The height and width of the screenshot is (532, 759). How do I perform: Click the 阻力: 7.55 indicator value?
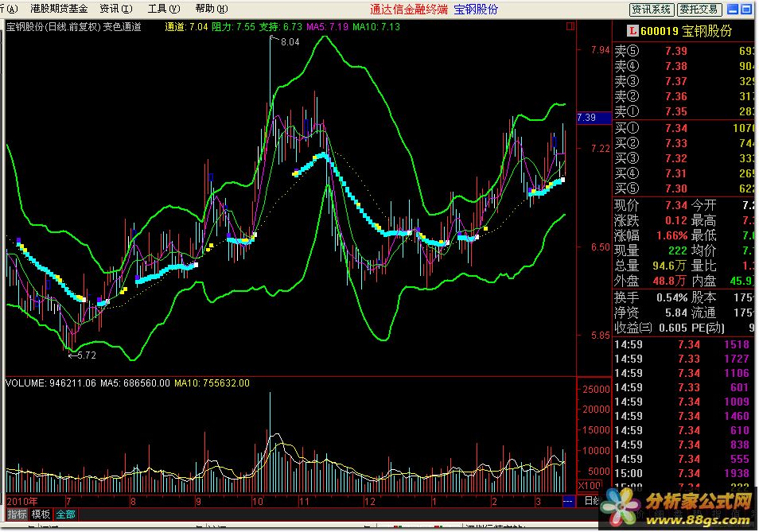(x=233, y=26)
